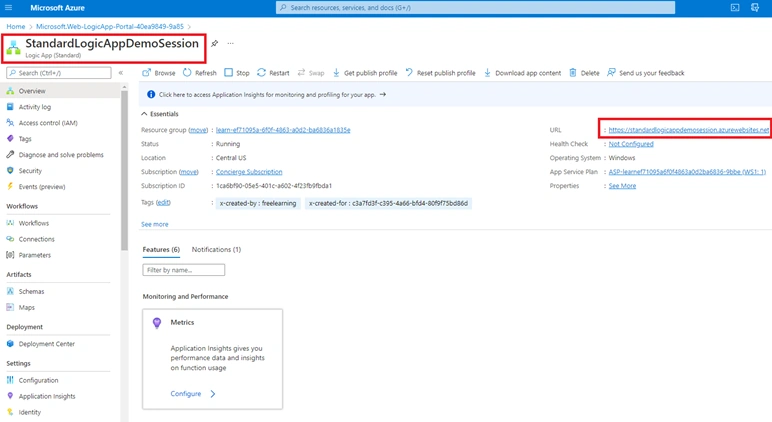This screenshot has width=772, height=422.
Task: Collapse the left sidebar with the double-chevron
Action: pyautogui.click(x=121, y=73)
